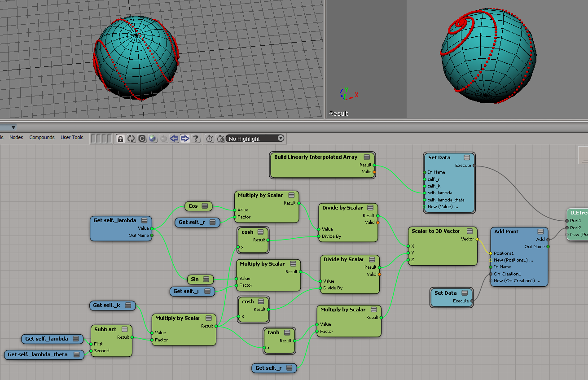
Task: Click the C icon in the toolbar
Action: (x=142, y=139)
